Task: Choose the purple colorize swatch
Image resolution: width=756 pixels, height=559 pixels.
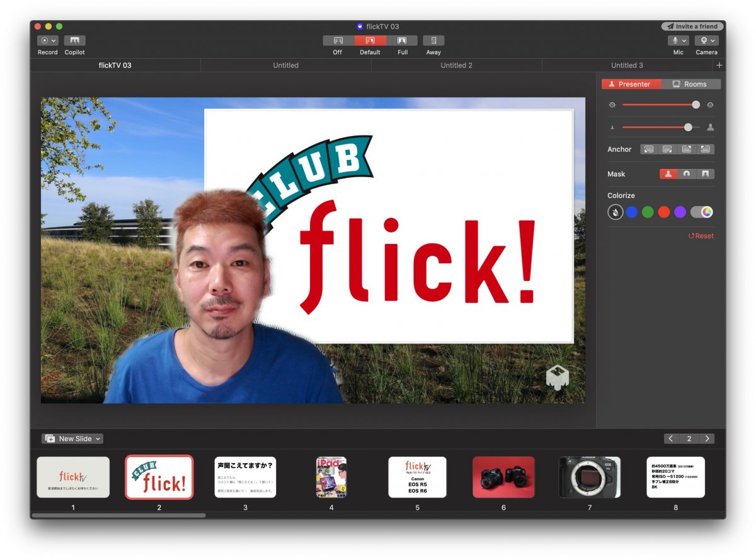Action: 680,212
